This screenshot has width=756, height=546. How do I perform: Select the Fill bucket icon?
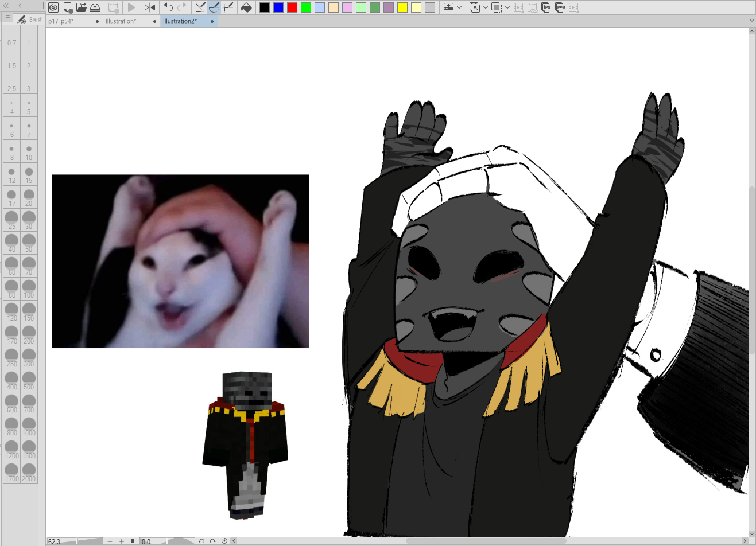coord(246,7)
